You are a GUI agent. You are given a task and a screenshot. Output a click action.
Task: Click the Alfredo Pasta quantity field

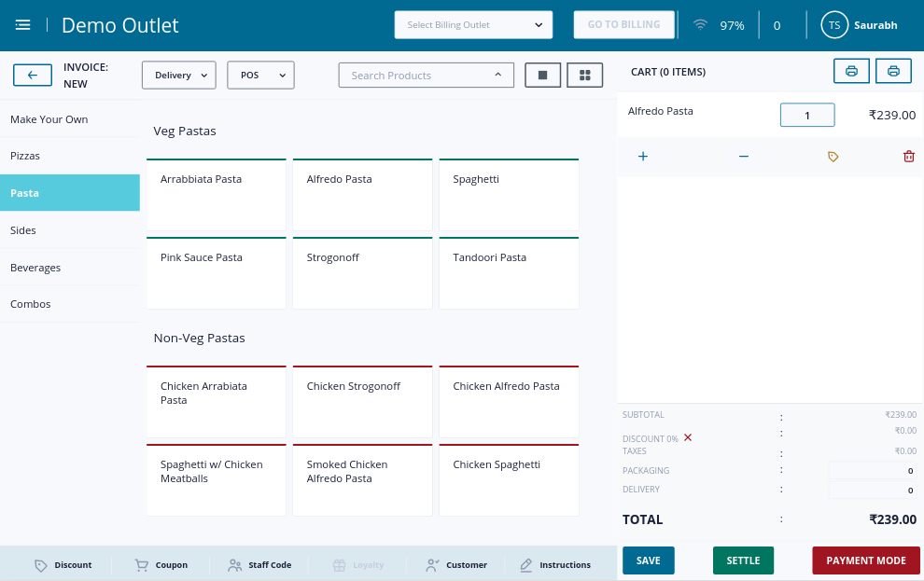(x=807, y=115)
